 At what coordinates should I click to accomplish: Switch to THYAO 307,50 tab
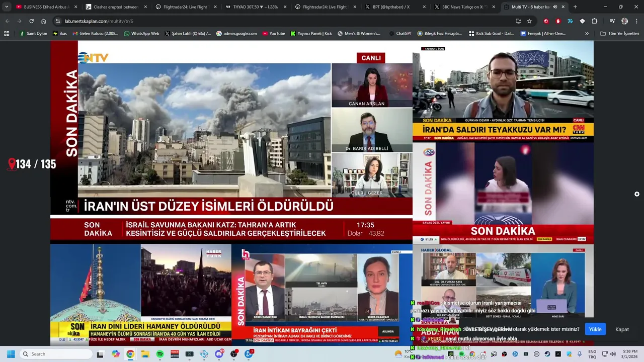coord(256,7)
